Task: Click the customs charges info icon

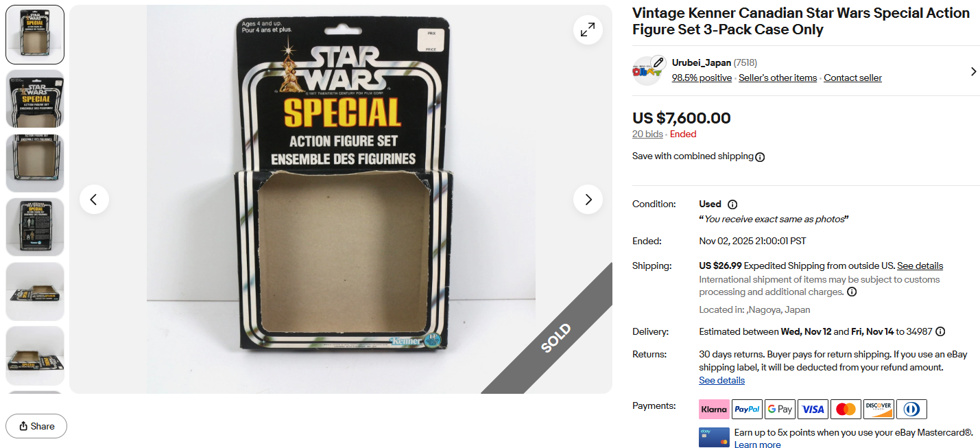Action: tap(852, 292)
